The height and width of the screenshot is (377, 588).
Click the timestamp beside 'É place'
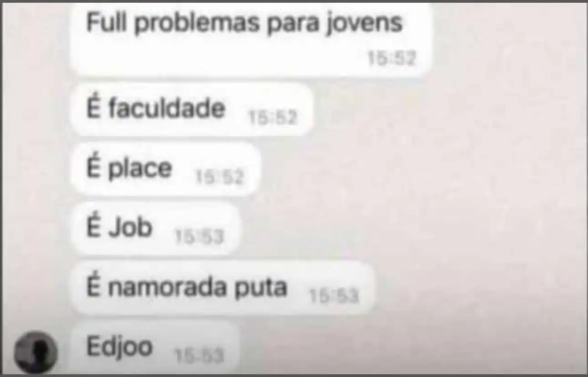coord(219,177)
